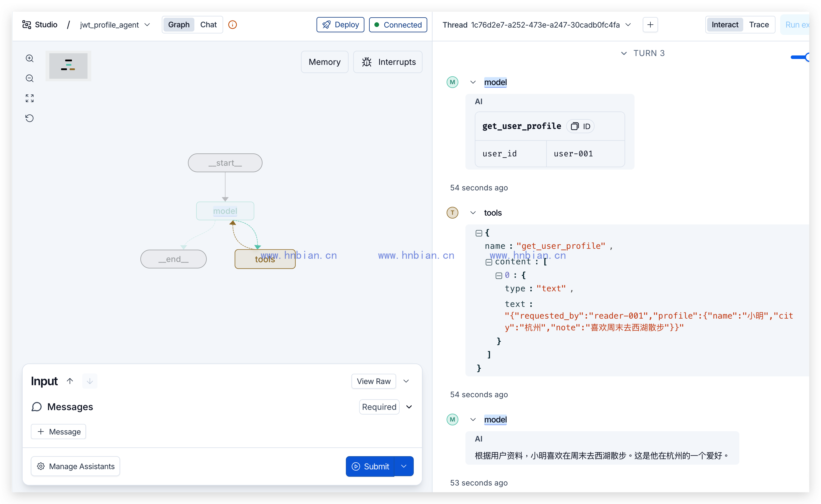Screen dimensions: 821x504
Task: Click the reset graph rotate-arrow icon
Action: tap(30, 118)
